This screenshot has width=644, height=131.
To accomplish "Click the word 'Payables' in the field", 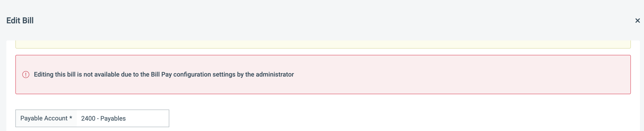I will [113, 118].
